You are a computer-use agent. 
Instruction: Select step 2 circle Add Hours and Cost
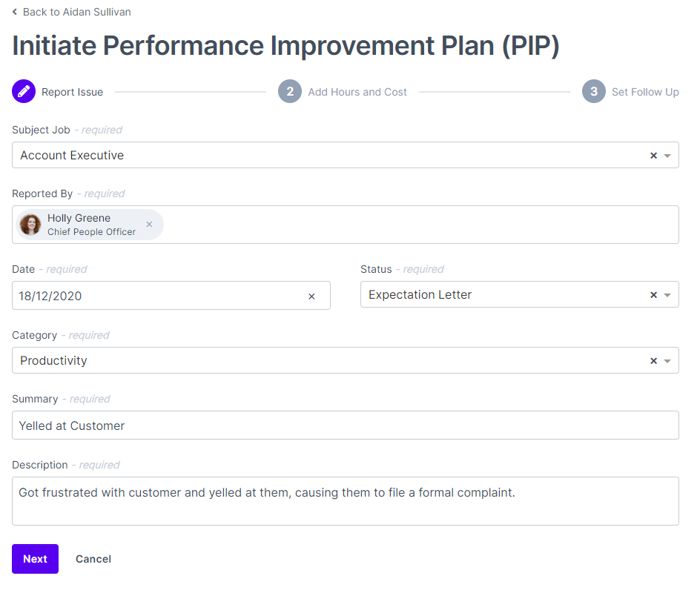coord(290,91)
